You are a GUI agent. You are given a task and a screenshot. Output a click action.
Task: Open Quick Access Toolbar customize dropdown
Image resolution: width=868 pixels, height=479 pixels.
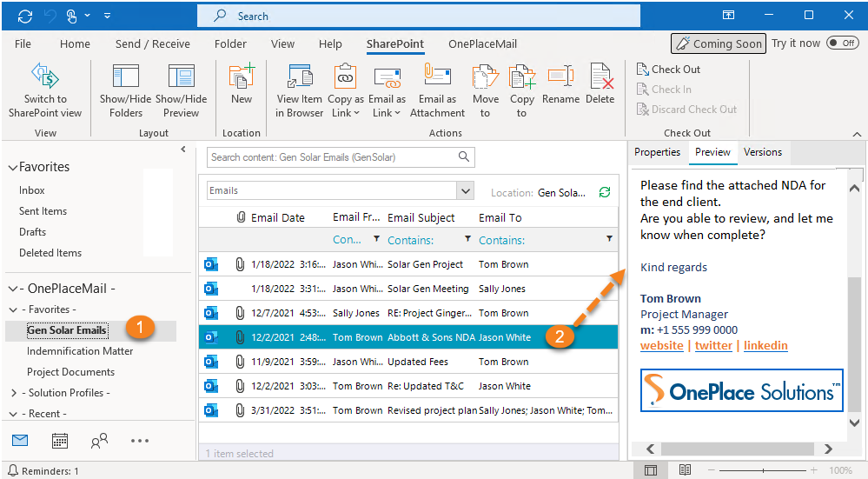click(x=108, y=16)
